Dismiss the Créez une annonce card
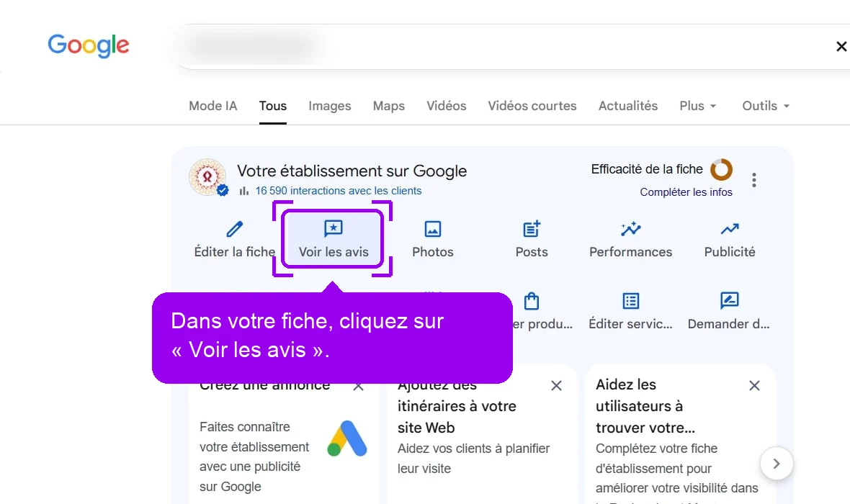 [358, 387]
